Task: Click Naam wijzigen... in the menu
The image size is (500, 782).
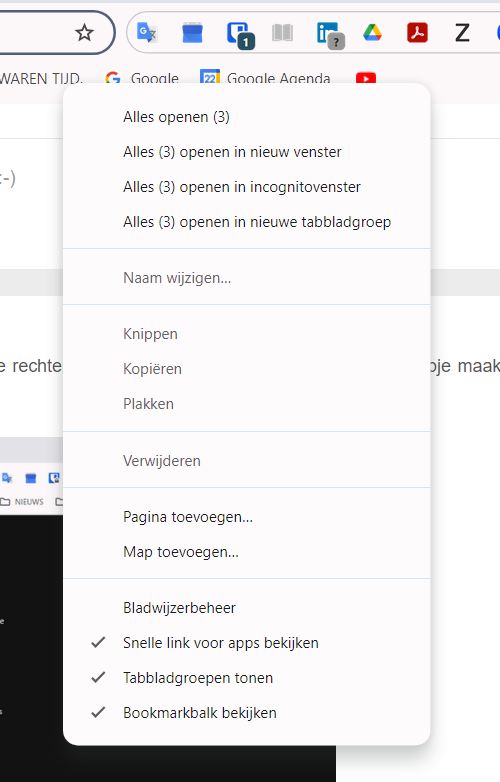Action: click(x=246, y=278)
